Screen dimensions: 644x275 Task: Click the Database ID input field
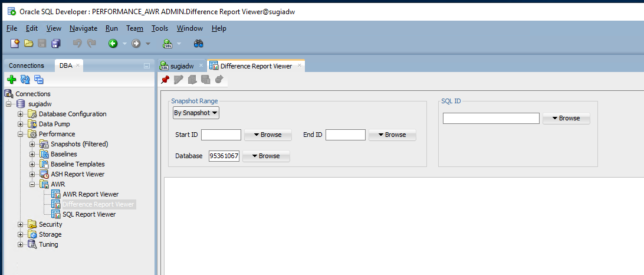click(x=224, y=156)
